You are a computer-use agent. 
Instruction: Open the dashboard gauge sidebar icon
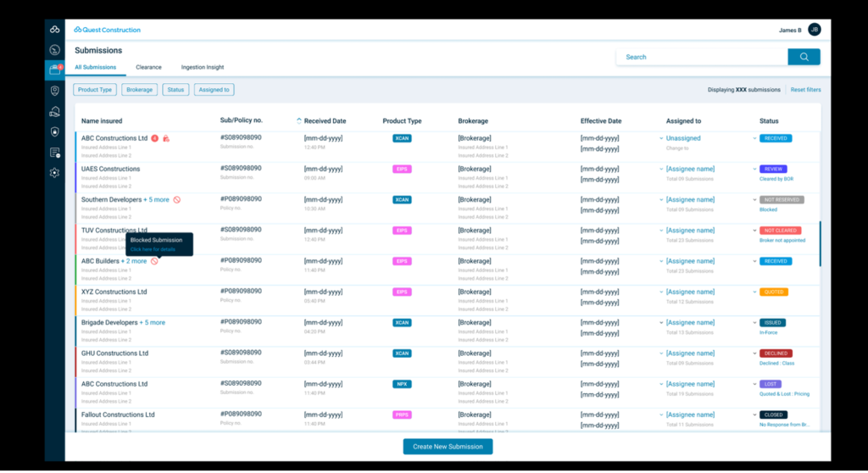[x=55, y=50]
